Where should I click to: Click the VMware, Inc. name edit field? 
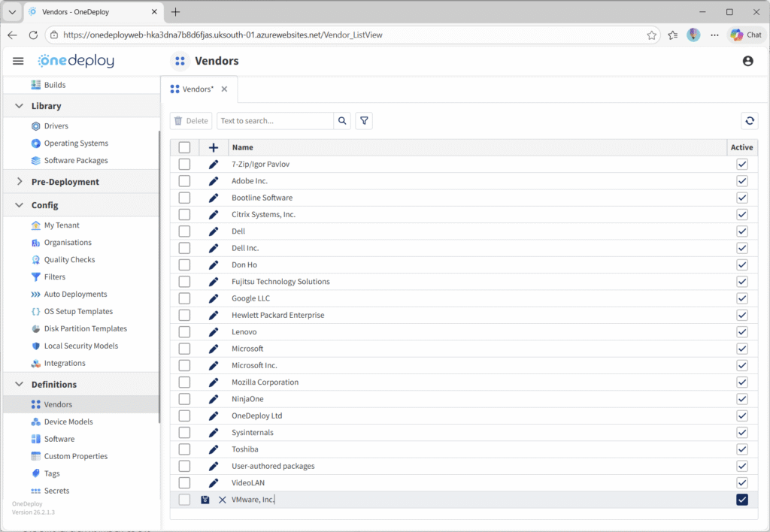pyautogui.click(x=476, y=500)
